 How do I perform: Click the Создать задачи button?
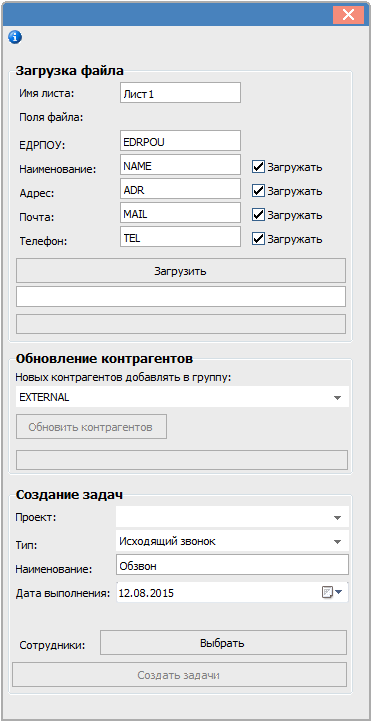click(180, 675)
